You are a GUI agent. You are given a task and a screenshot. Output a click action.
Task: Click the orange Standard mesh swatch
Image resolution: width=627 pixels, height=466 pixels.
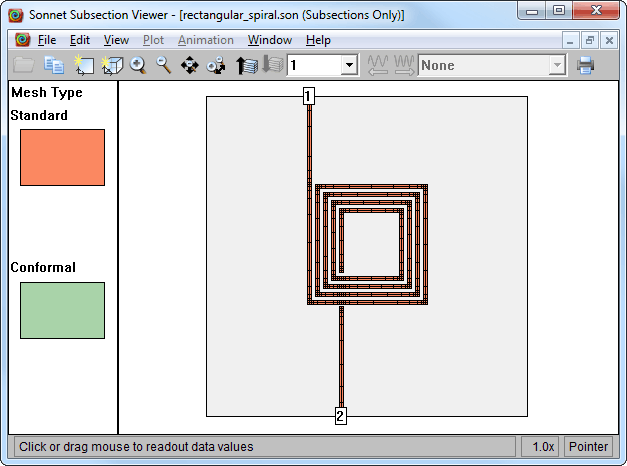(62, 157)
